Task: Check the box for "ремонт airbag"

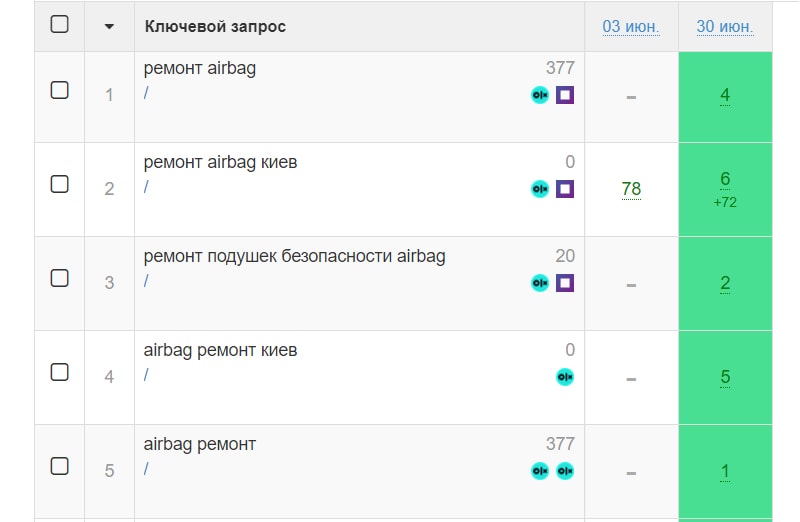Action: (60, 90)
